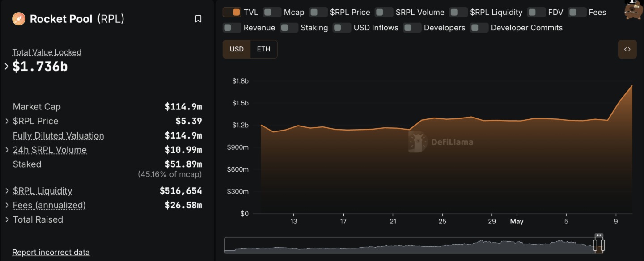Viewport: 644px width, 261px height.
Task: Click the Fully Diluted Valuation label
Action: 58,135
